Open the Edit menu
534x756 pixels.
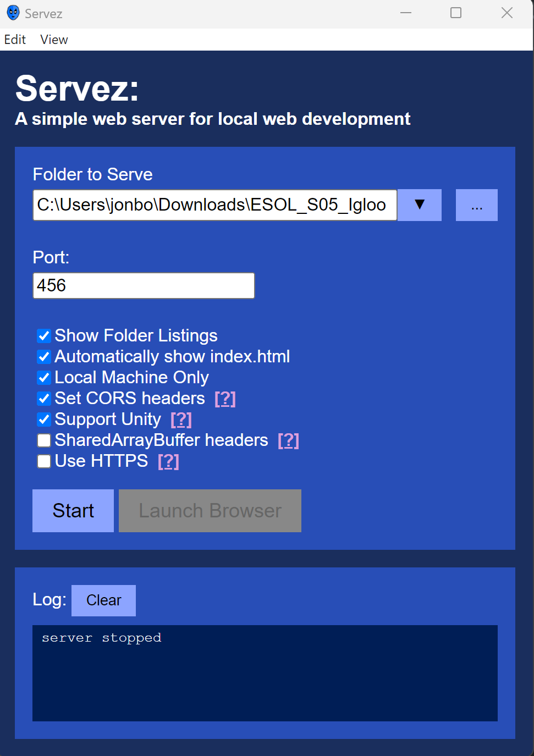[x=15, y=40]
